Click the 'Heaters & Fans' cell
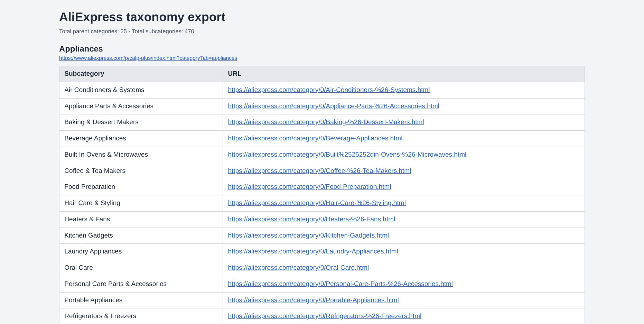 pyautogui.click(x=141, y=220)
